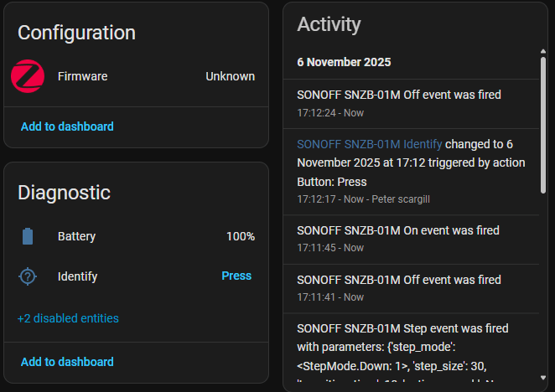
Task: Click the Zigbee firmware icon
Action: [28, 76]
